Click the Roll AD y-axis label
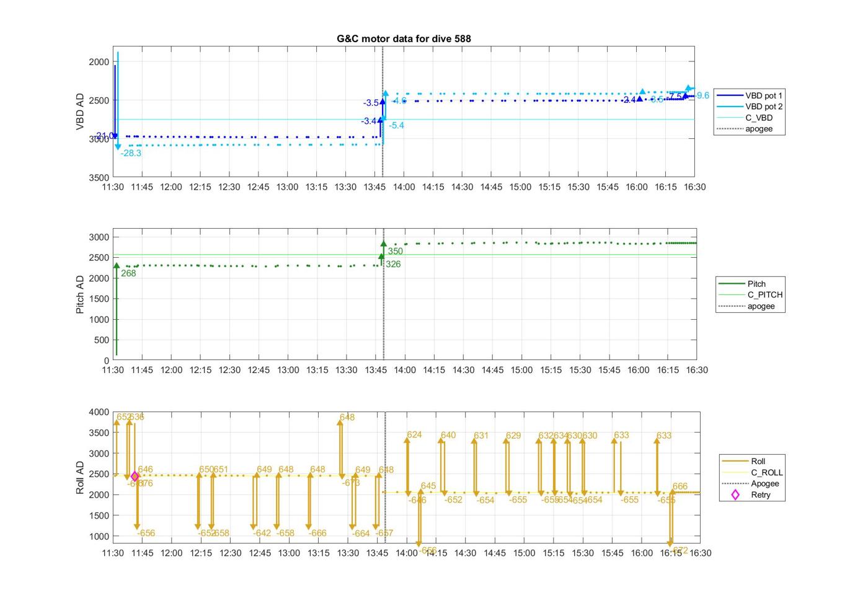The image size is (868, 611). click(80, 478)
